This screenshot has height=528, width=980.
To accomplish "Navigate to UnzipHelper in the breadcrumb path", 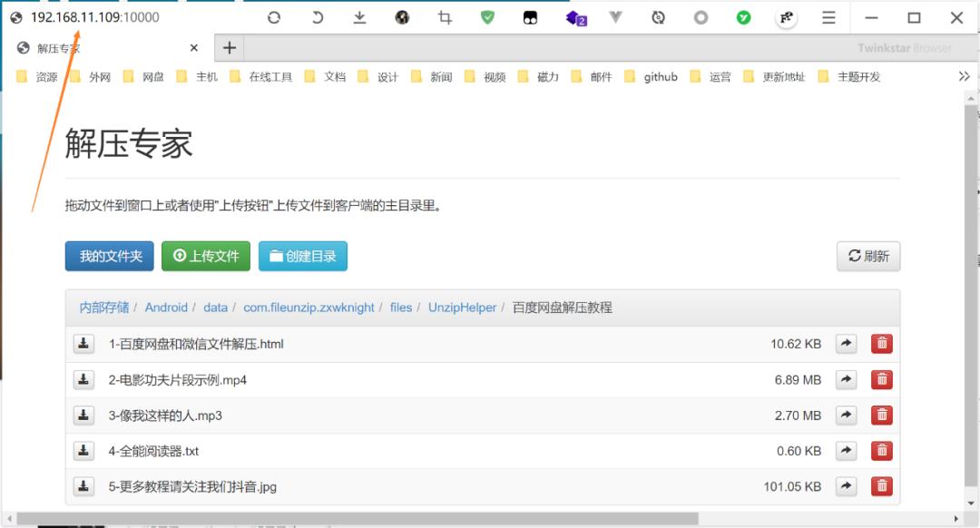I will [x=461, y=308].
